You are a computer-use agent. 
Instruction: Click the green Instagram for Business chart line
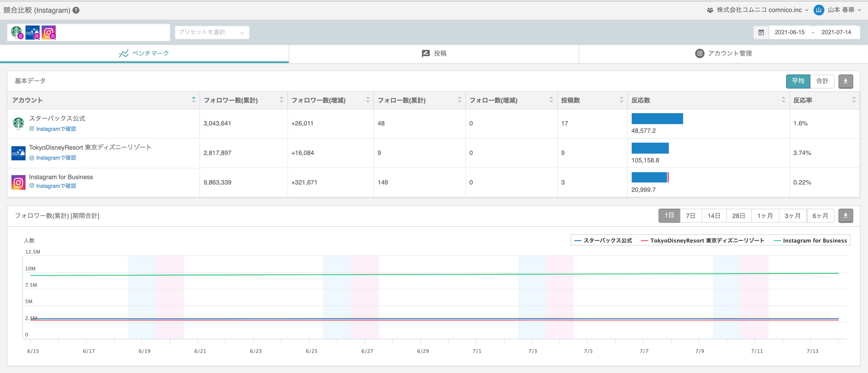pos(435,274)
